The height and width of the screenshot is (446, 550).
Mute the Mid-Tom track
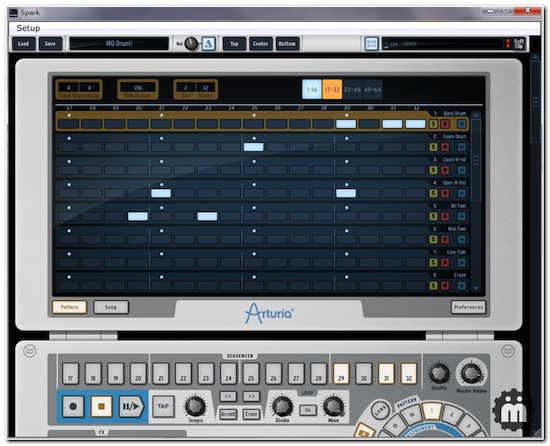(x=445, y=239)
